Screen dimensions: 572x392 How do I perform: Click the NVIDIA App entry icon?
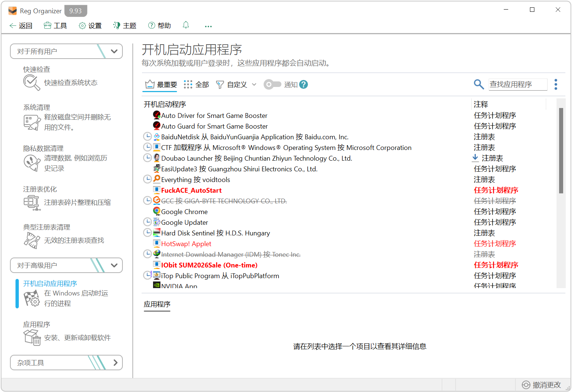157,285
